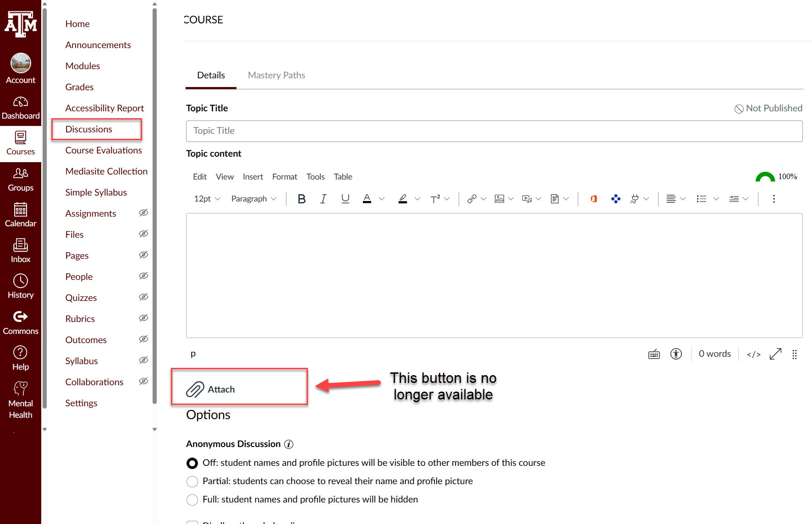Toggle visibility icon next to Quizzes

coord(143,297)
